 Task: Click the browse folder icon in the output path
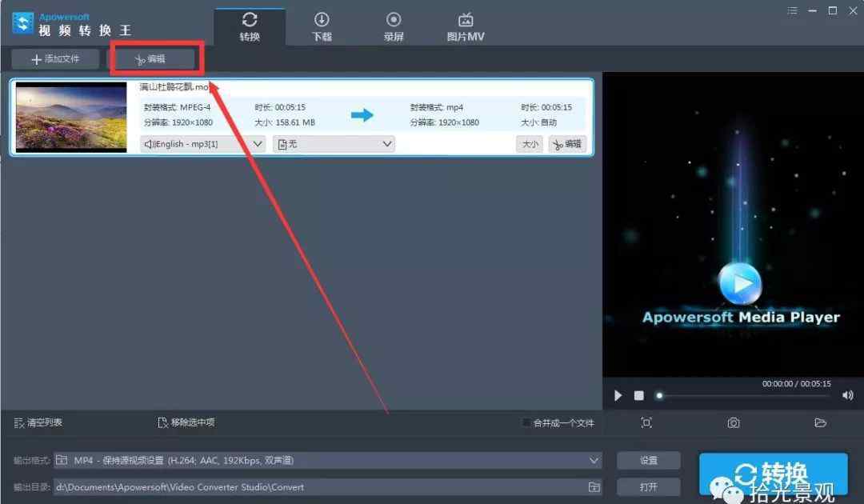pos(594,487)
